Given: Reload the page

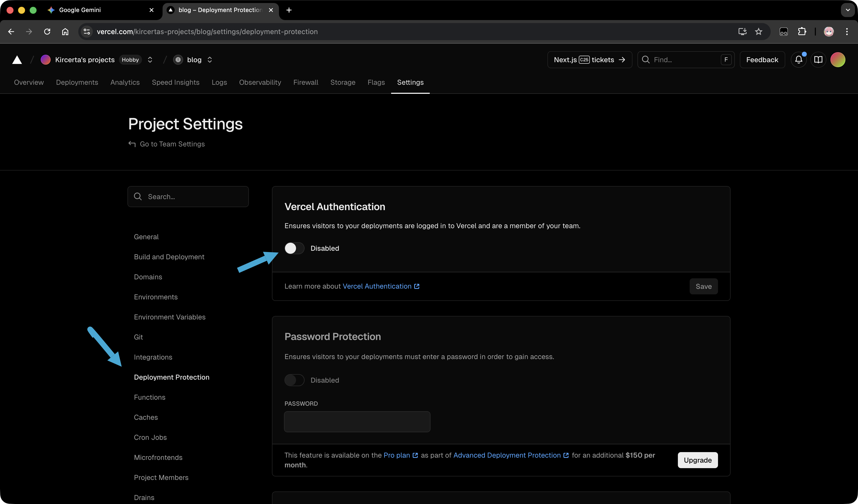Looking at the screenshot, I should point(47,32).
